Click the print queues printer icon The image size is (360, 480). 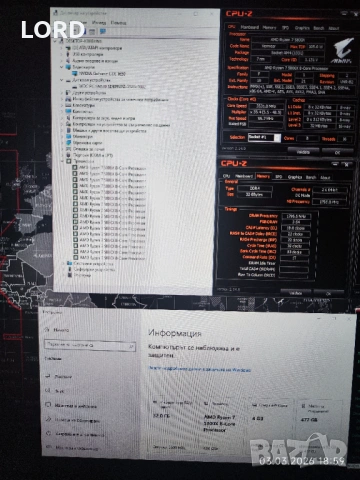68,149
